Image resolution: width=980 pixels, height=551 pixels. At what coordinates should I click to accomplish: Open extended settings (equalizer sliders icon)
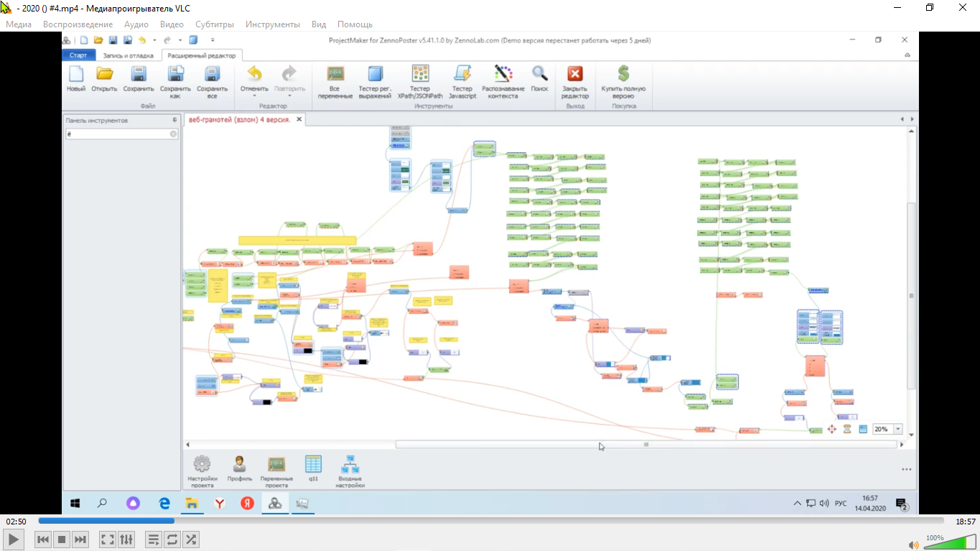click(126, 540)
